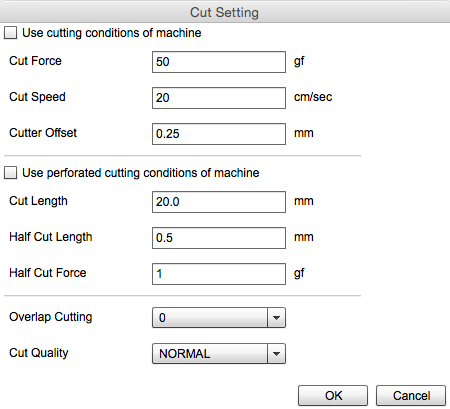Click the Cut Setting title bar

[225, 12]
